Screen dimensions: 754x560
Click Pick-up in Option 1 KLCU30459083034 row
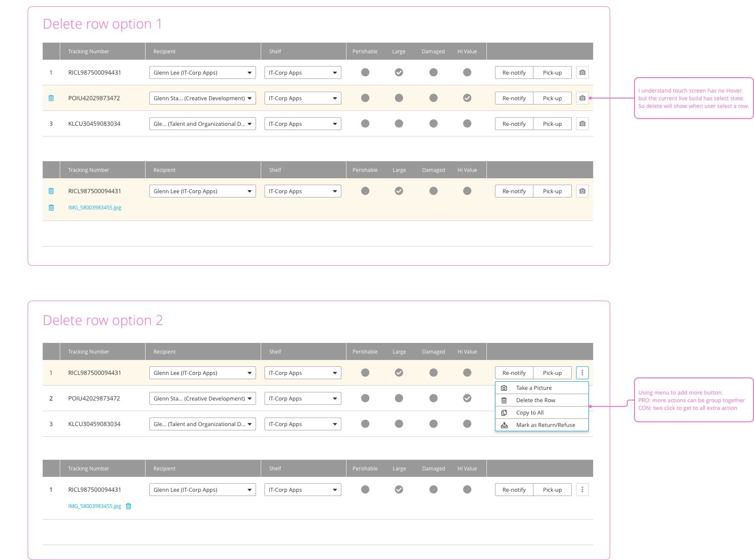coord(553,124)
